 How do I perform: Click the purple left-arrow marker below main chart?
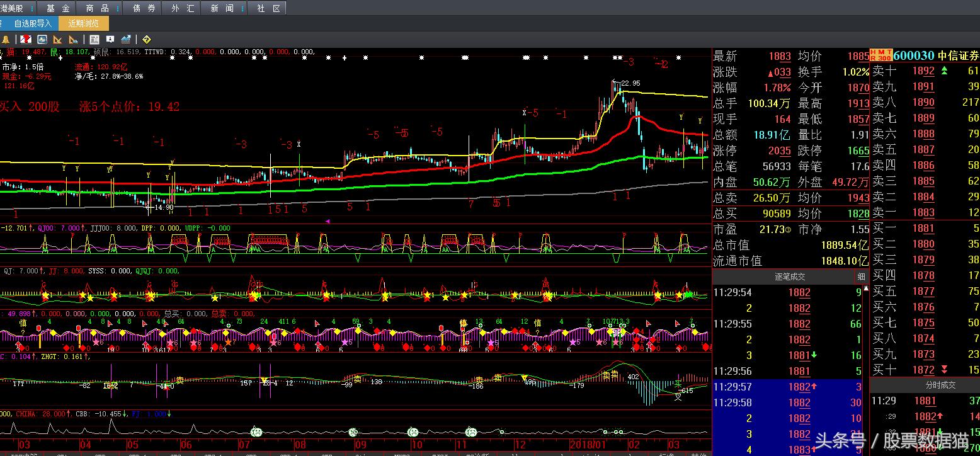(328, 221)
